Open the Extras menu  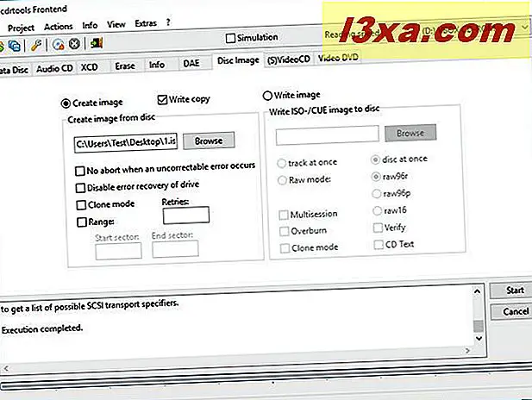[x=146, y=23]
